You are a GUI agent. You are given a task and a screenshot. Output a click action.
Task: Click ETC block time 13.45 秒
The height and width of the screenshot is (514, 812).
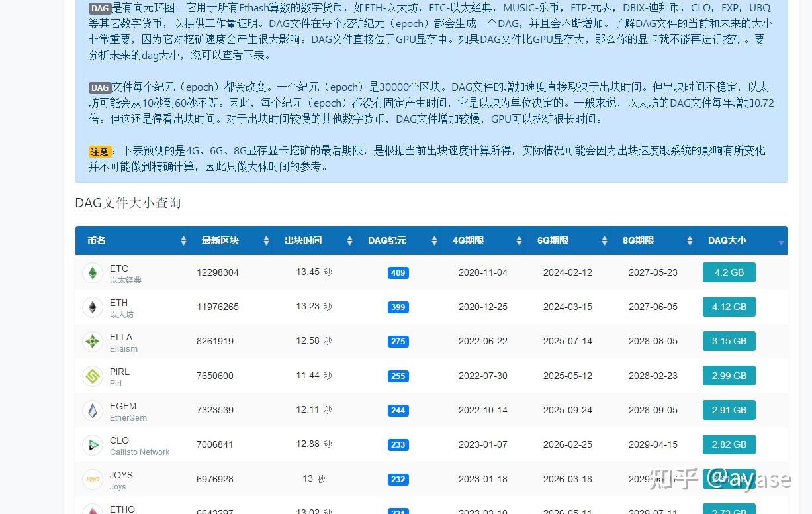click(x=314, y=272)
